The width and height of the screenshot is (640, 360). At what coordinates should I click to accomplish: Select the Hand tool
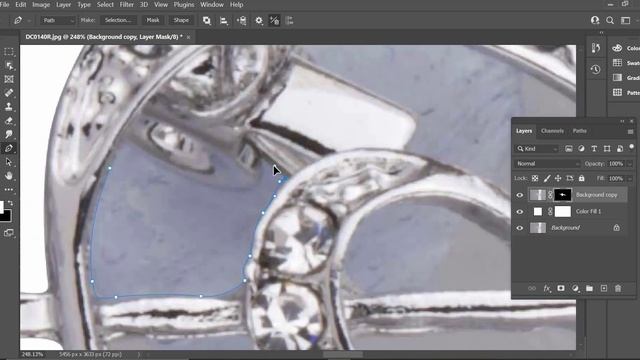point(9,176)
